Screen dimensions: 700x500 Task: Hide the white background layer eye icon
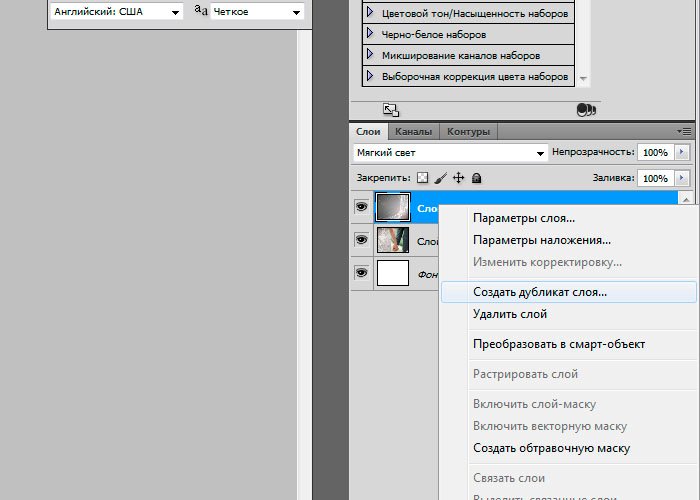coord(361,273)
